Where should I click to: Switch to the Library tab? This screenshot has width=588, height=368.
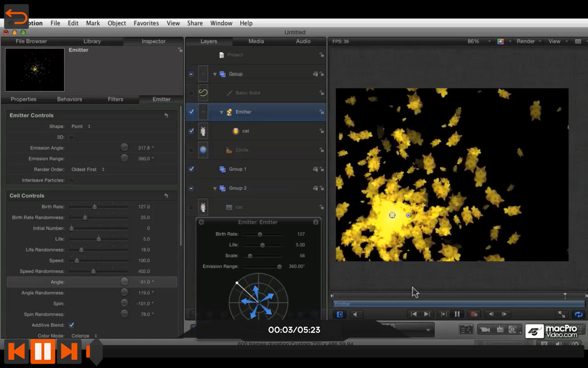[92, 41]
